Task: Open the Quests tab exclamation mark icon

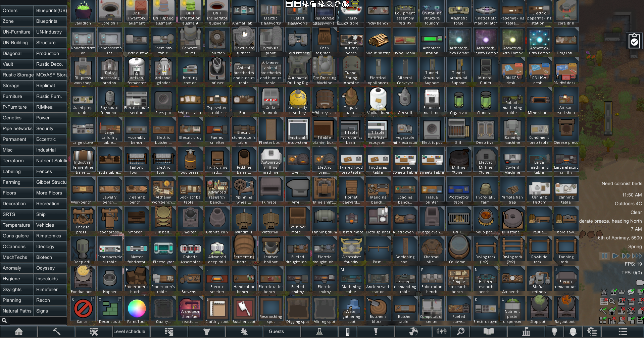Action: (x=376, y=332)
